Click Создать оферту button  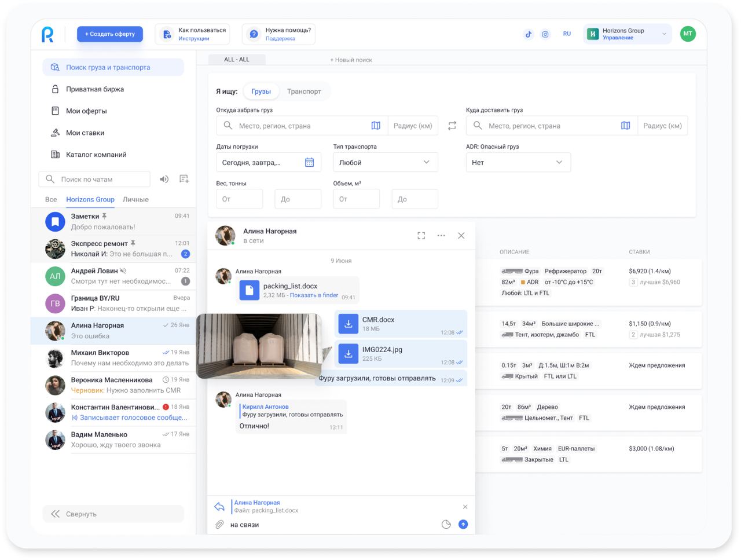click(x=110, y=34)
